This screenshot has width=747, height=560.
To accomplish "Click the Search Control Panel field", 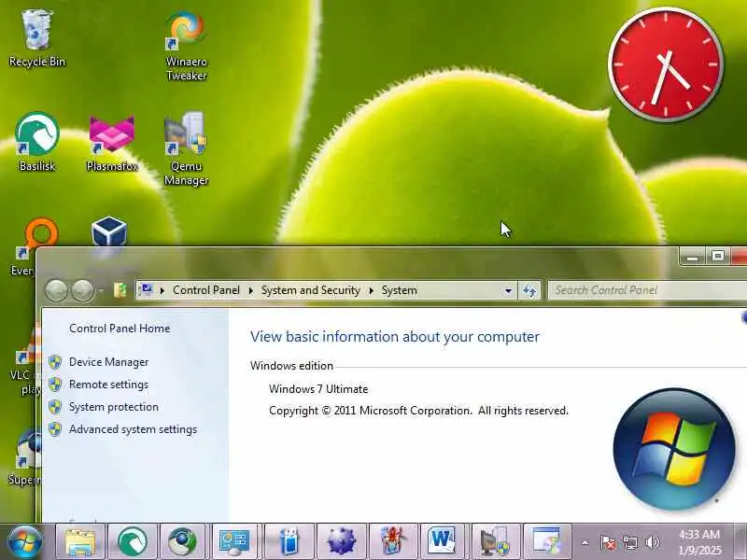I will coord(647,290).
